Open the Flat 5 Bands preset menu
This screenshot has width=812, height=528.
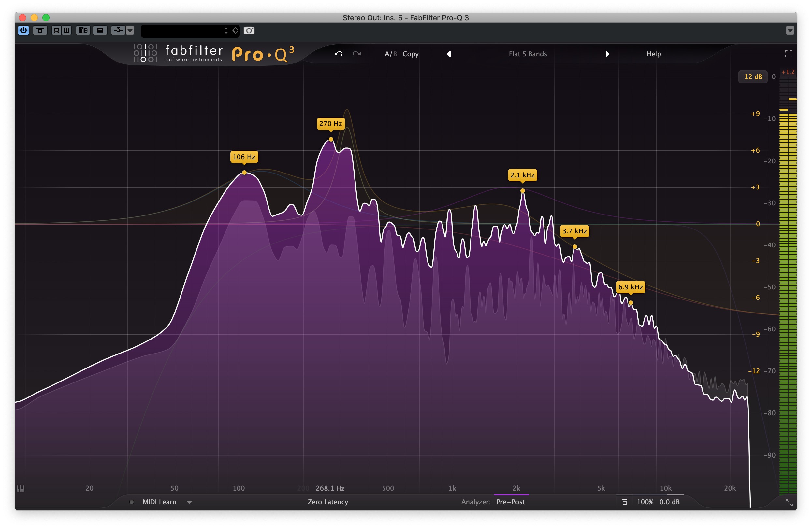point(528,54)
